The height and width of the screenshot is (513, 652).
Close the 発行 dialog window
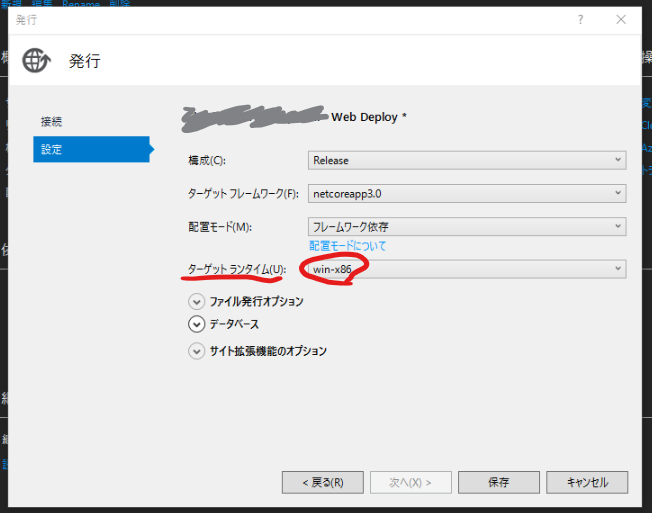[621, 20]
